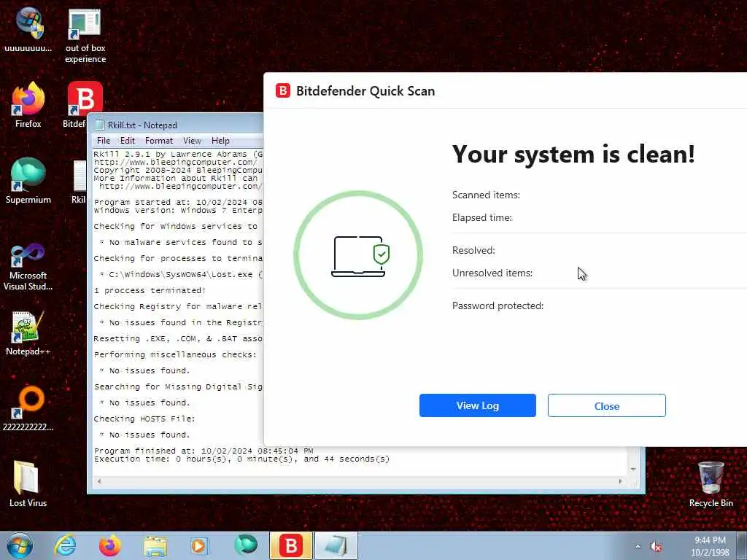
Task: Open Firefox from the taskbar
Action: (109, 545)
